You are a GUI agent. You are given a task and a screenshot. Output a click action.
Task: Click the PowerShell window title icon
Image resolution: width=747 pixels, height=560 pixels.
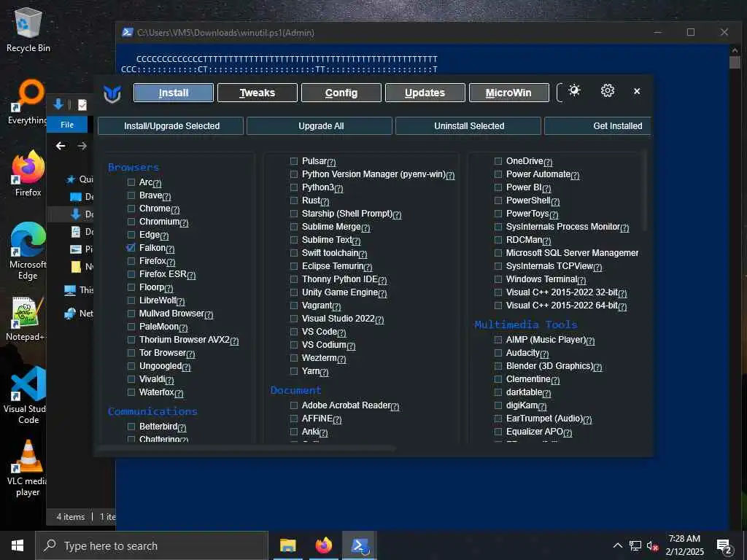(127, 32)
